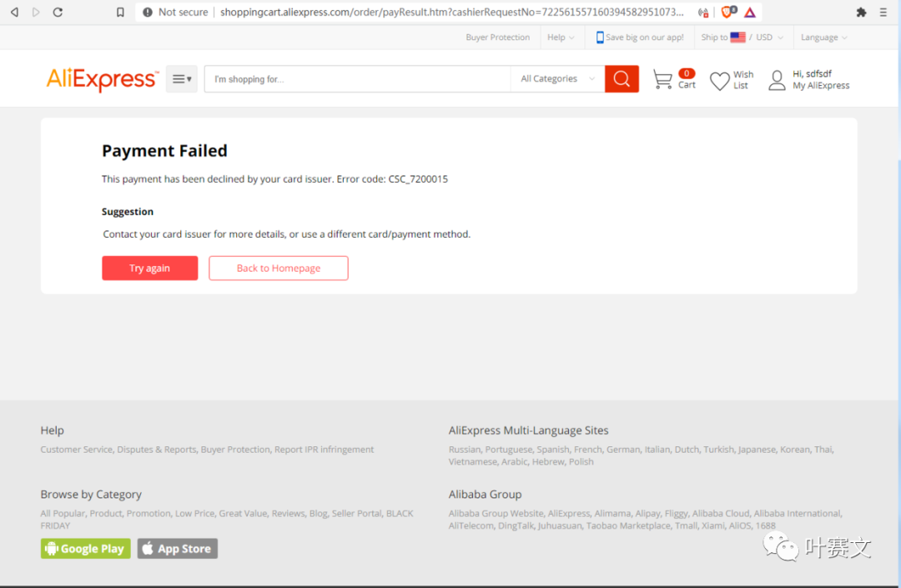Click the Not secure warning icon
Image resolution: width=901 pixels, height=588 pixels.
point(148,13)
